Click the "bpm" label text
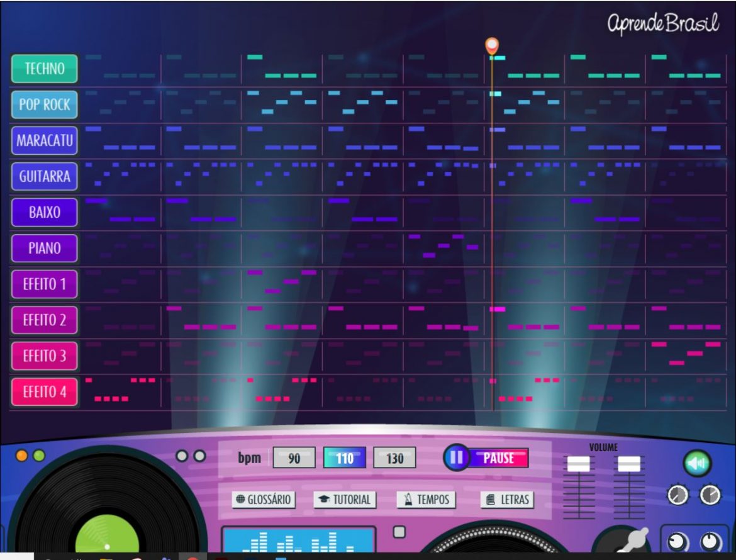Screen dimensions: 736x560 click(x=249, y=457)
